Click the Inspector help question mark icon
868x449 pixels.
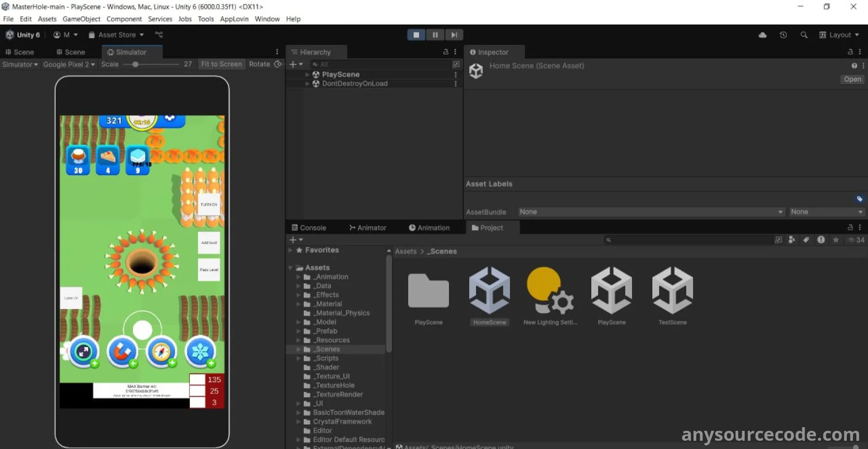[854, 66]
